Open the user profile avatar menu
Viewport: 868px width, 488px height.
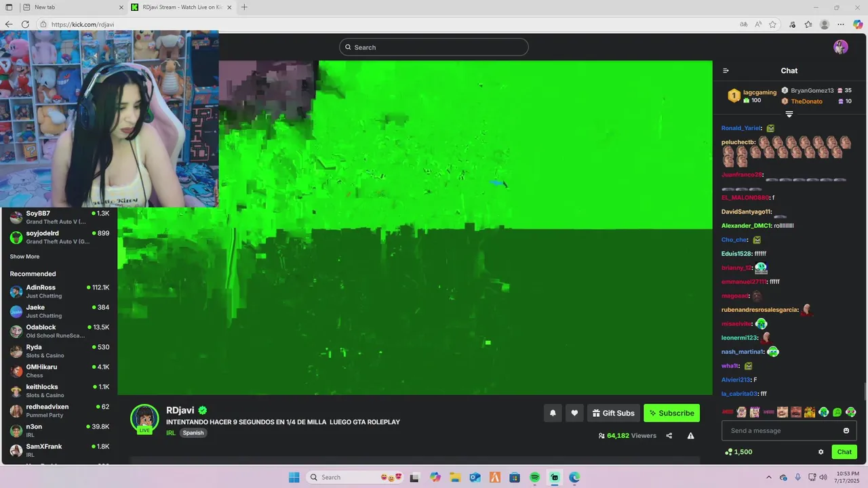841,47
